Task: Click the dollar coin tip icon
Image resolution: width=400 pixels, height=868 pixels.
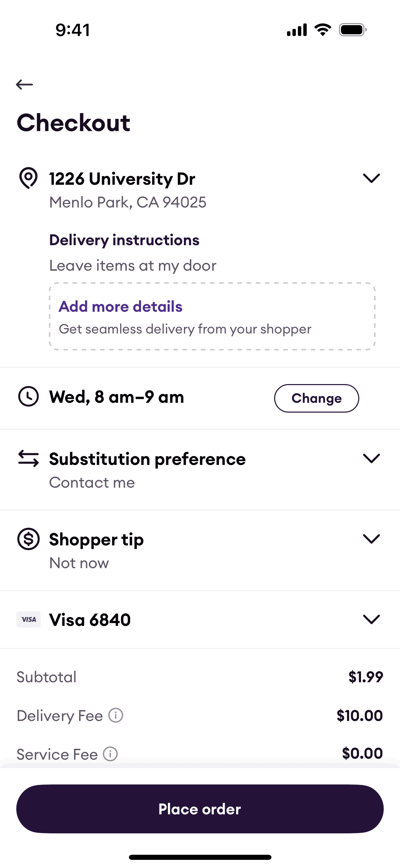Action: tap(28, 539)
